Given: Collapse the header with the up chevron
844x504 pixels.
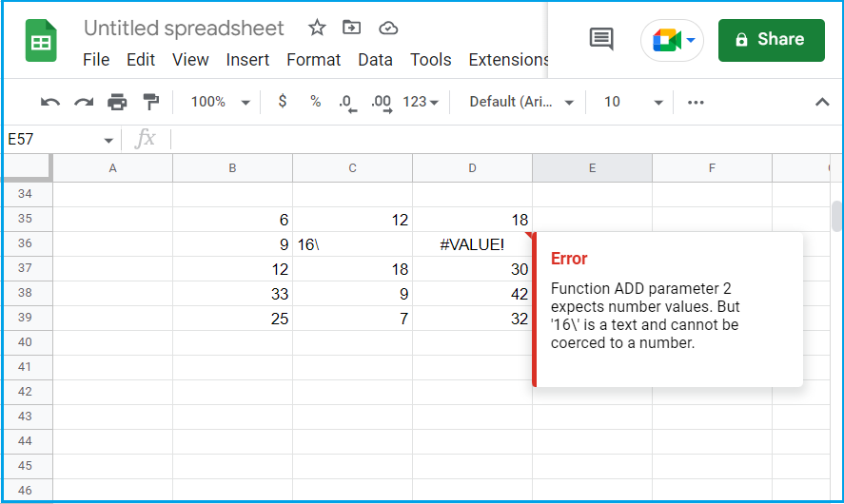Looking at the screenshot, I should 822,102.
